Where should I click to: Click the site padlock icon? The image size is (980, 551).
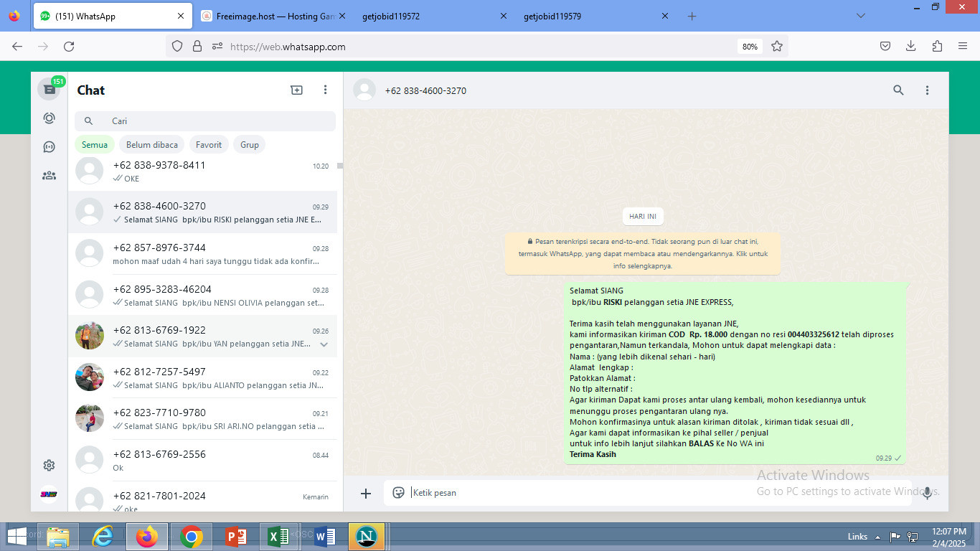coord(197,47)
